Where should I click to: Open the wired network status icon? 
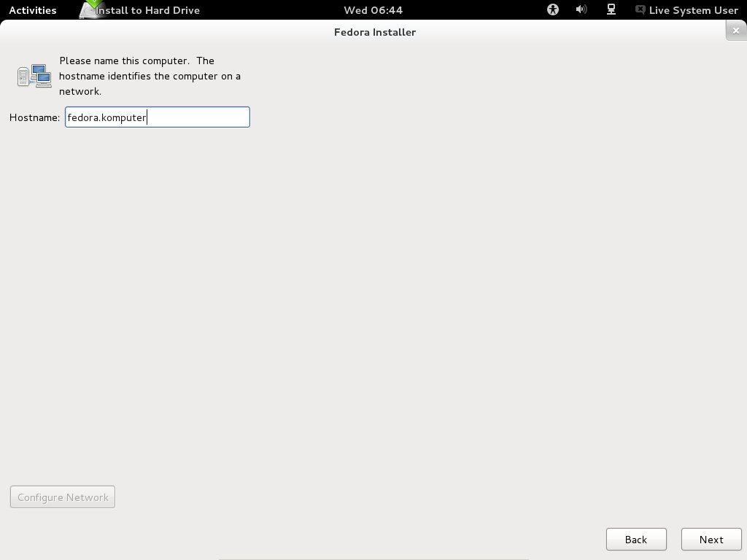(611, 9)
